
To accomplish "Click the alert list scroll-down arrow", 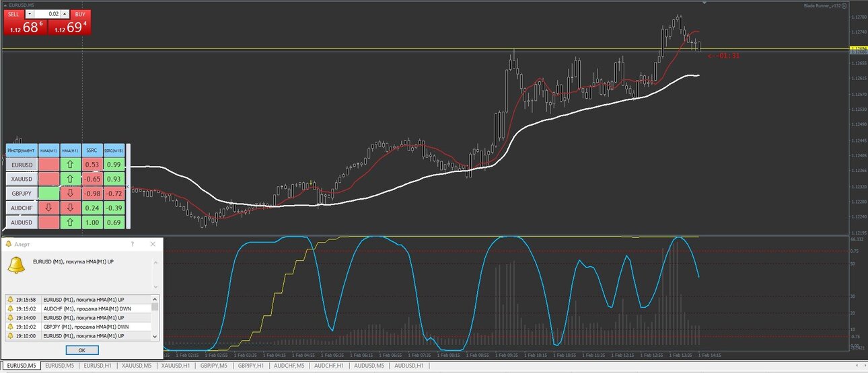I will tap(155, 336).
